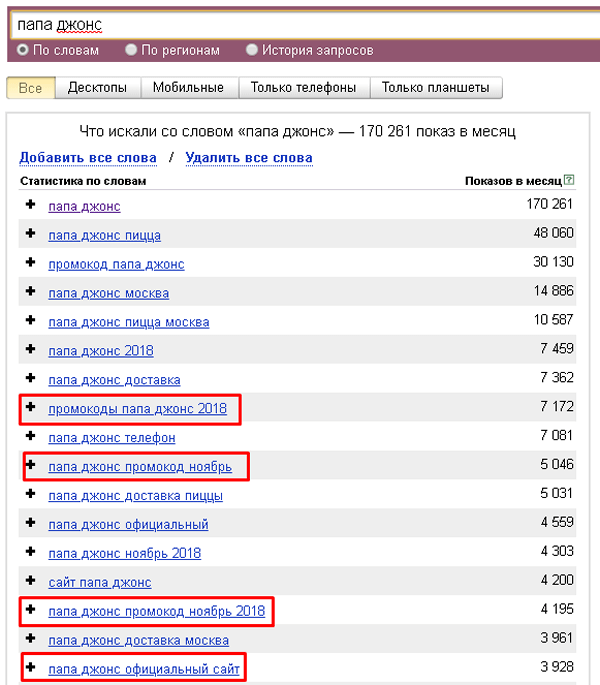The image size is (600, 685).
Task: Choose the 'История запросов' radio option
Action: 252,50
